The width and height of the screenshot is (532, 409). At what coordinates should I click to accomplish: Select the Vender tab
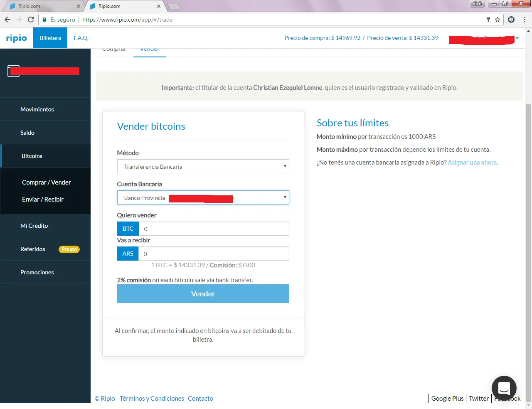tap(150, 50)
